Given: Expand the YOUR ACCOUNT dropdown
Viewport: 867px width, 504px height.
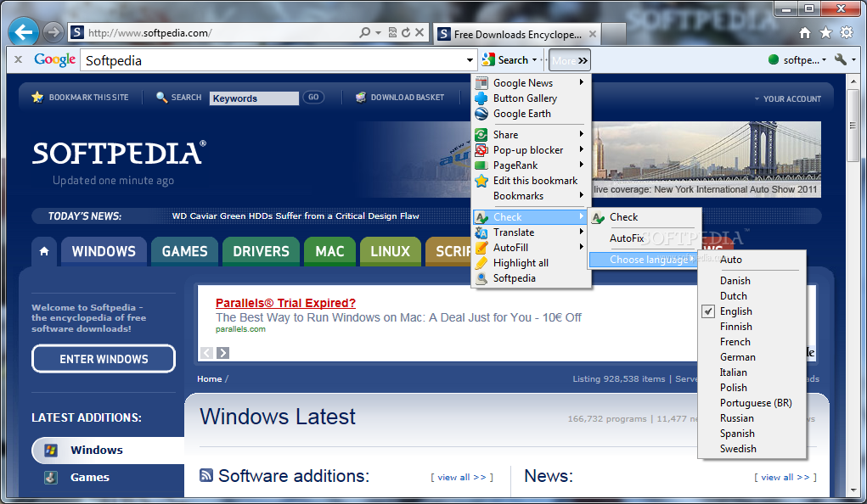Looking at the screenshot, I should 787,99.
